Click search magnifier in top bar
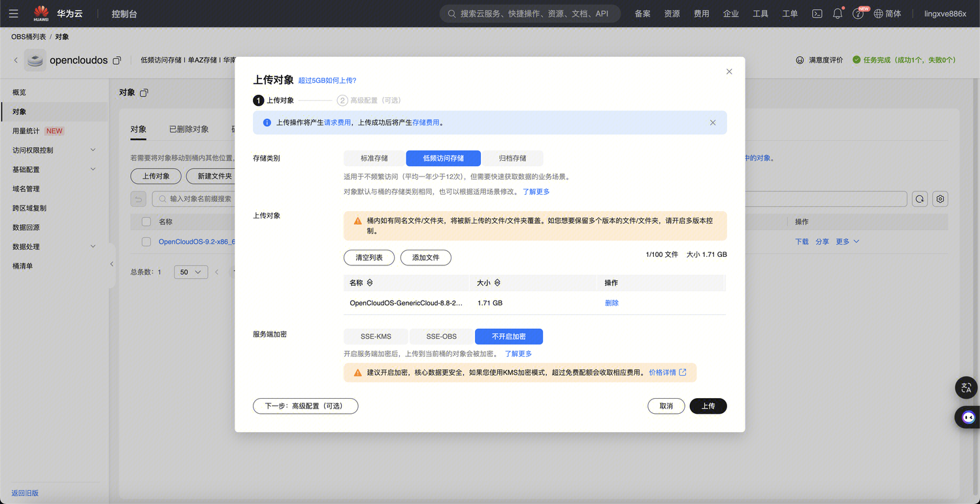The height and width of the screenshot is (504, 980). point(452,14)
